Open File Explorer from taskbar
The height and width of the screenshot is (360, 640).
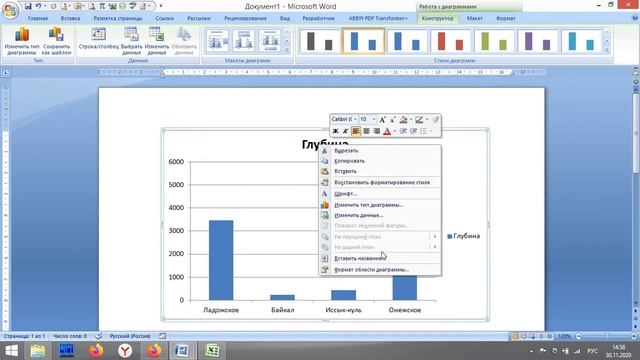pos(38,351)
